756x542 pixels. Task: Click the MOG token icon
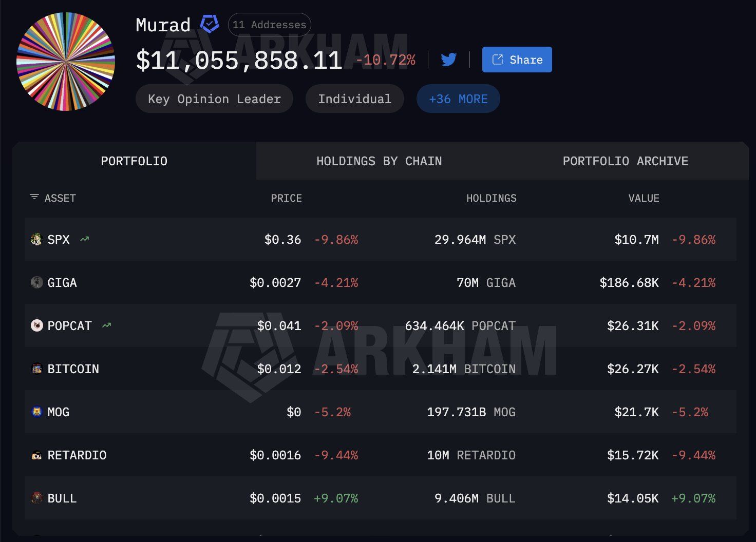[36, 412]
